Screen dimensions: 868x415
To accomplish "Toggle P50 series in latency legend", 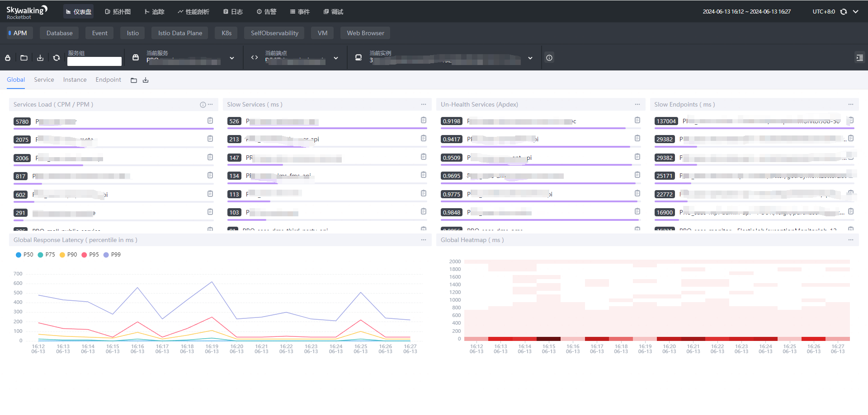I will 24,255.
